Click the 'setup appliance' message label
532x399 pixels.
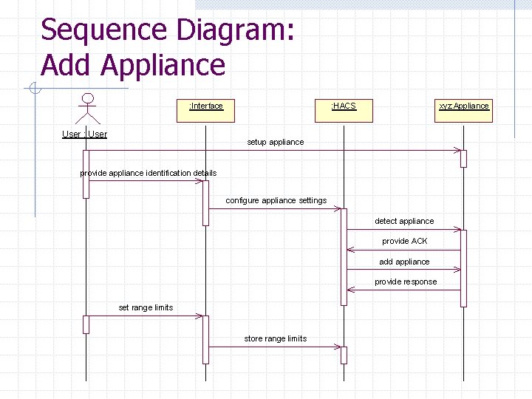[x=276, y=142]
